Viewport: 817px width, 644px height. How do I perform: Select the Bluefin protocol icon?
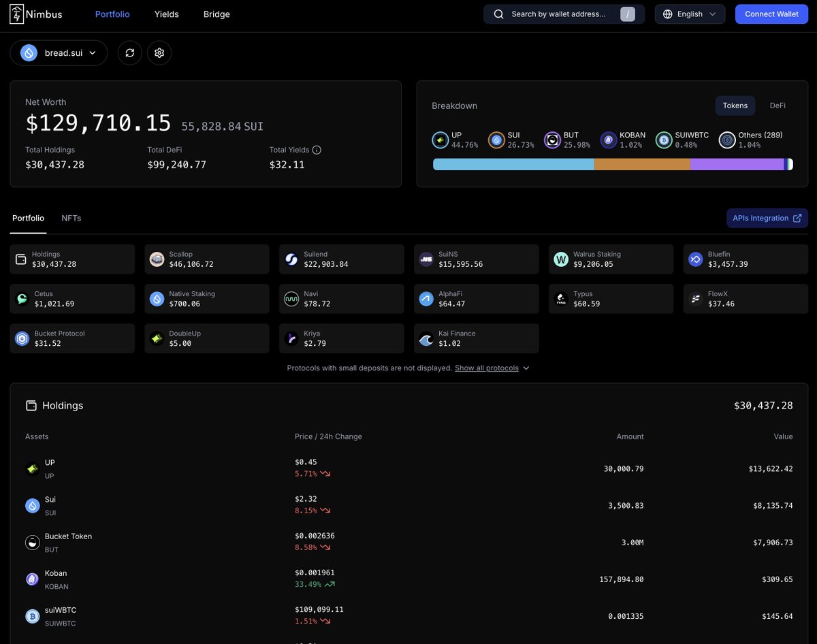point(696,259)
